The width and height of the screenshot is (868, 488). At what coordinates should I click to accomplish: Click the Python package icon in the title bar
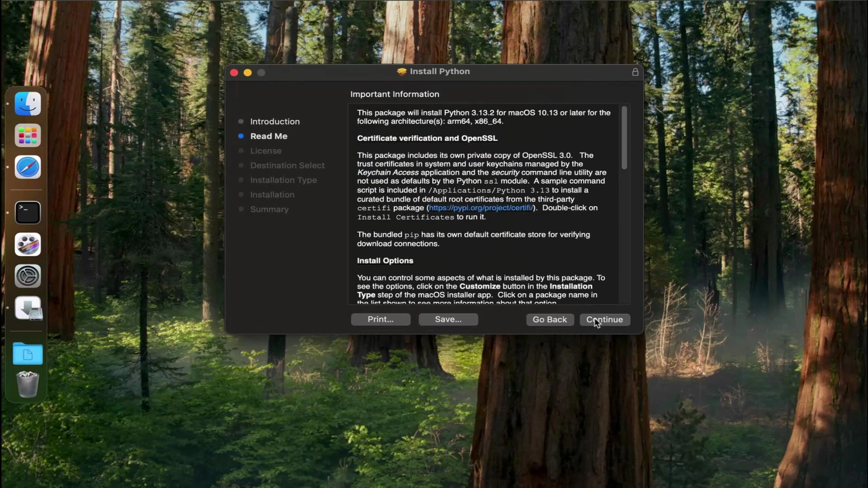(x=401, y=71)
